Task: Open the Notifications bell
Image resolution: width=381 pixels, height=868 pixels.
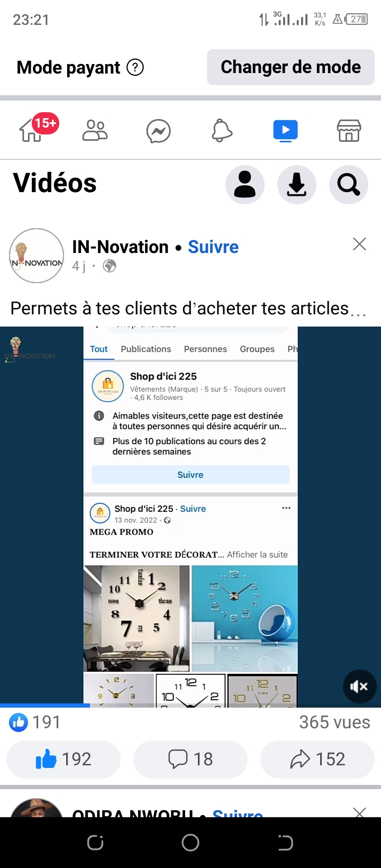Action: (222, 131)
